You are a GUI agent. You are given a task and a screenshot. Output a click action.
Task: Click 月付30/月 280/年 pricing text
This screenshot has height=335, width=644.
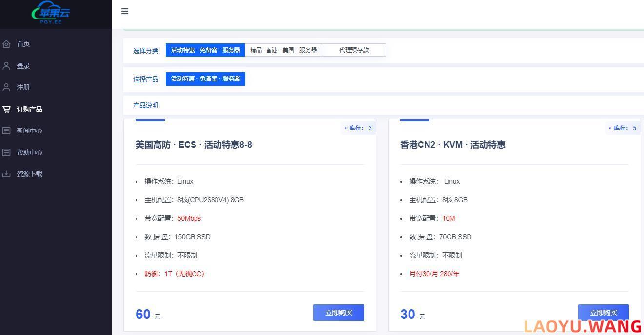434,274
